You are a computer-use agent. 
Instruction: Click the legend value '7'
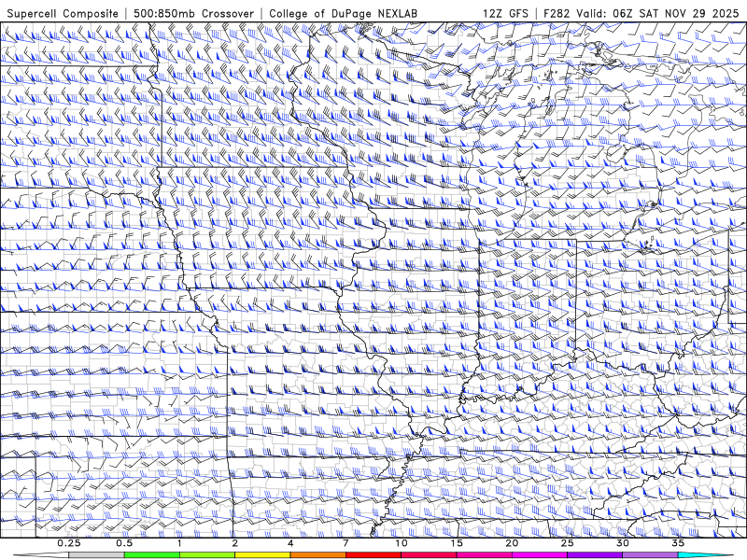pyautogui.click(x=345, y=543)
